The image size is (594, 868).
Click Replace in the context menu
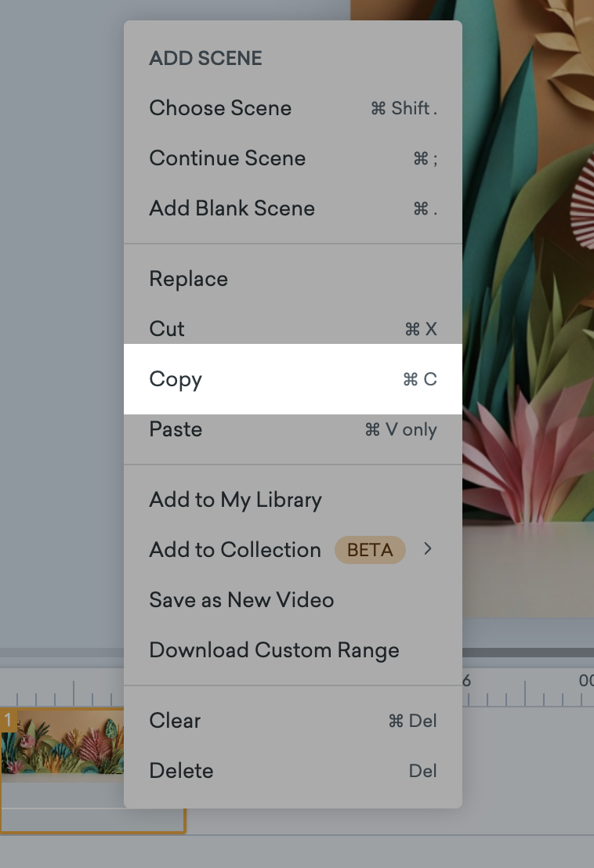point(188,279)
